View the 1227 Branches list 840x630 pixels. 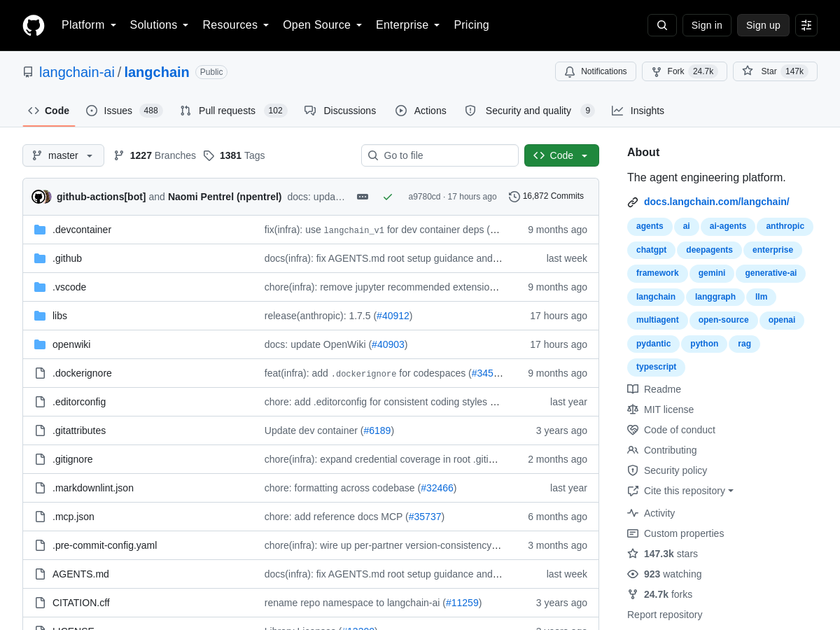point(155,155)
